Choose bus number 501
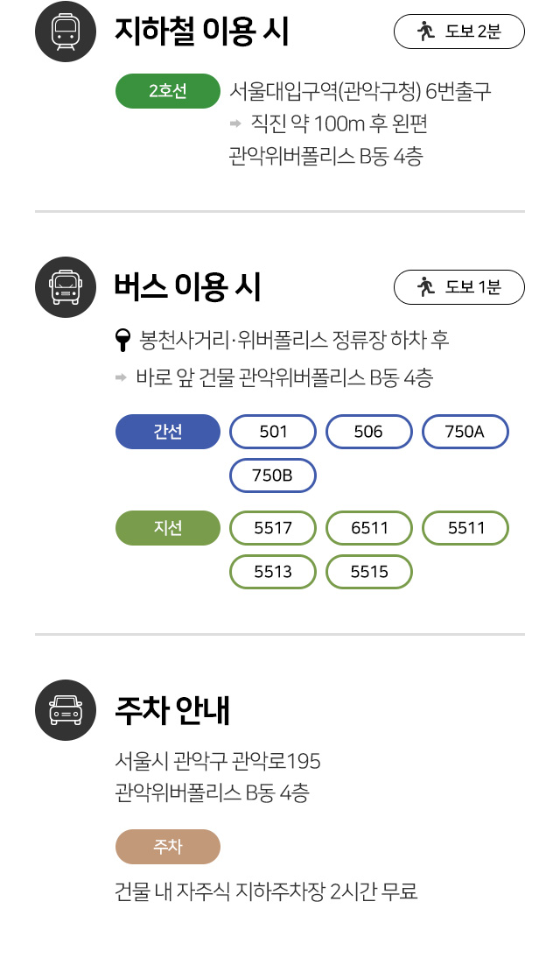Image resolution: width=560 pixels, height=972 pixels. [x=273, y=432]
